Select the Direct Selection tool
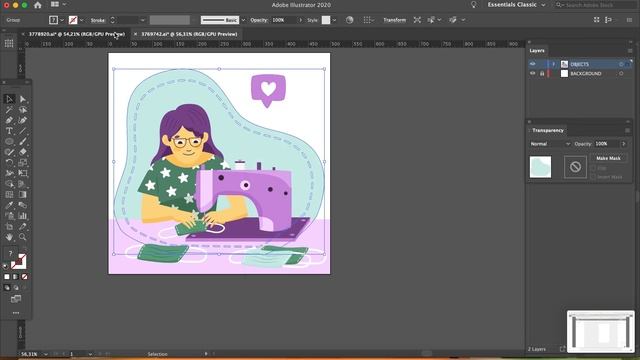This screenshot has width=640, height=360. point(23,99)
